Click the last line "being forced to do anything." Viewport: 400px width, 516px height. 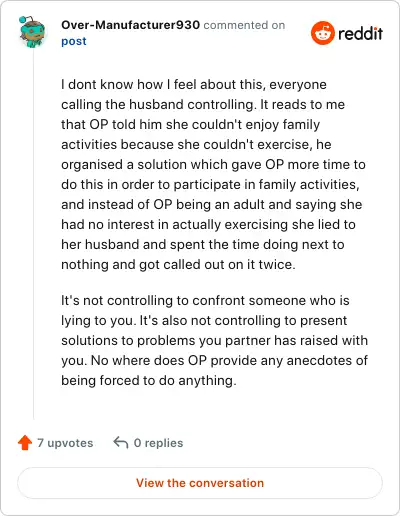[149, 381]
